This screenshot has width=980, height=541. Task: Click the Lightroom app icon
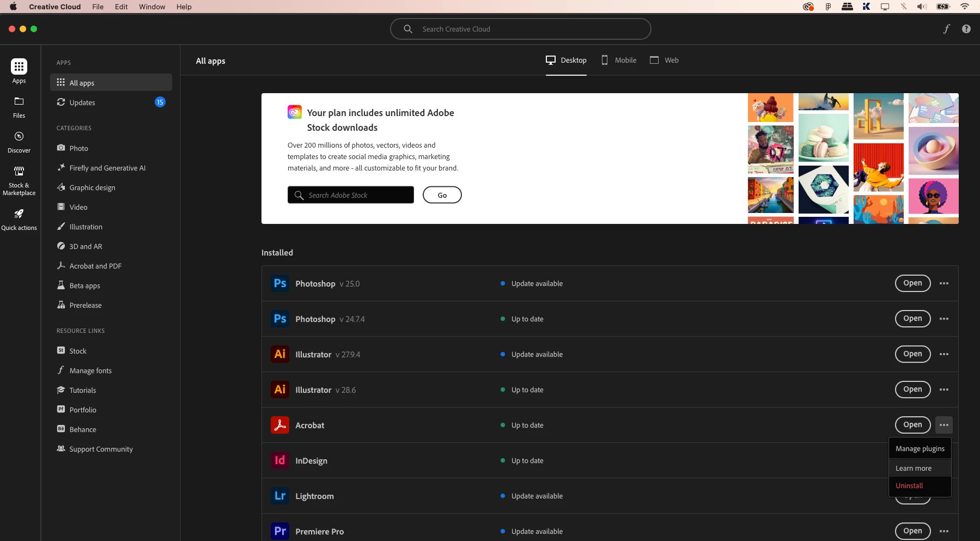click(x=280, y=496)
